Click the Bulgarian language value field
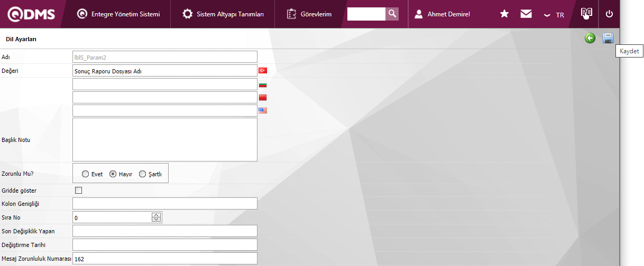The image size is (644, 266). click(165, 84)
